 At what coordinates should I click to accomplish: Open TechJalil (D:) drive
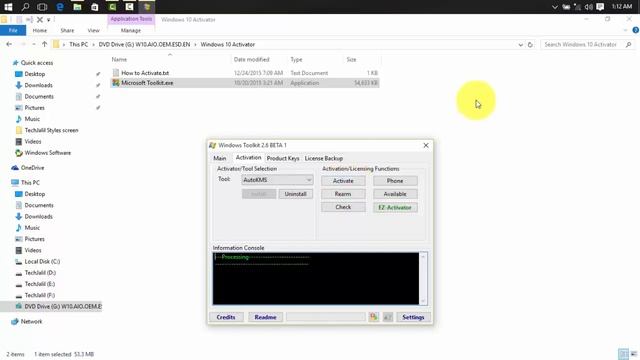coord(40,273)
